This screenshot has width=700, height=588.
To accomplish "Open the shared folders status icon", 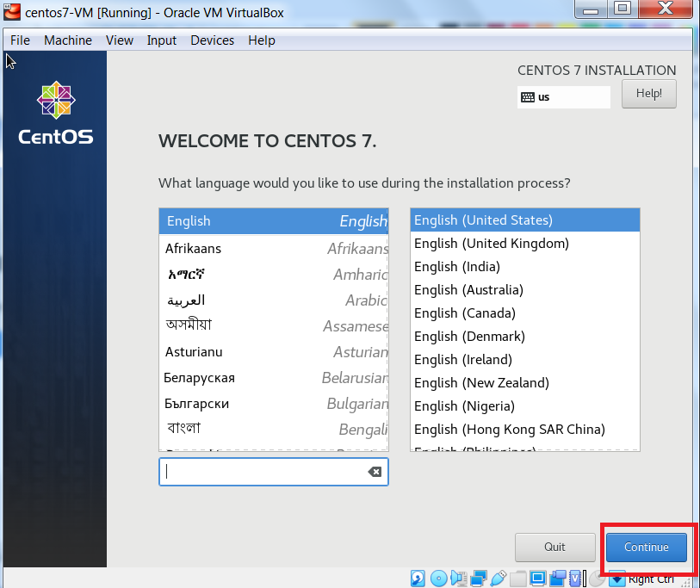I will (x=518, y=578).
